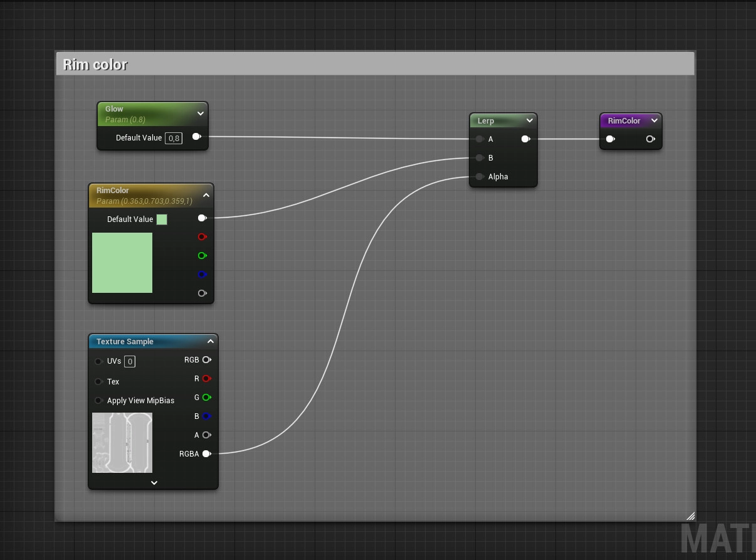The height and width of the screenshot is (560, 756).
Task: Click the Lerp node output pin
Action: (x=525, y=139)
